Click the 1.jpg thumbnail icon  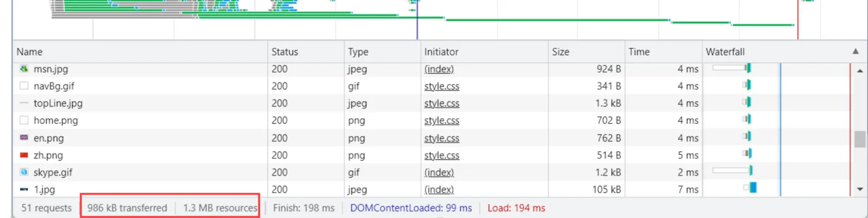(24, 190)
